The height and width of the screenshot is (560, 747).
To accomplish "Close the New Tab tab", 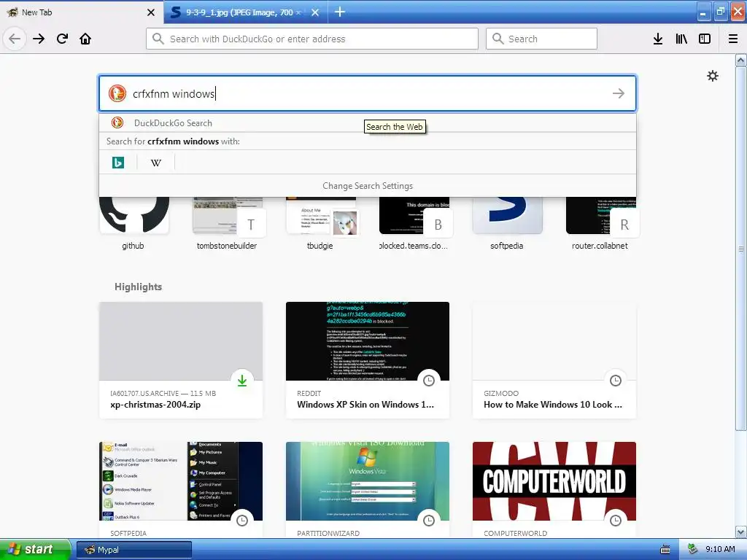I will coord(151,12).
